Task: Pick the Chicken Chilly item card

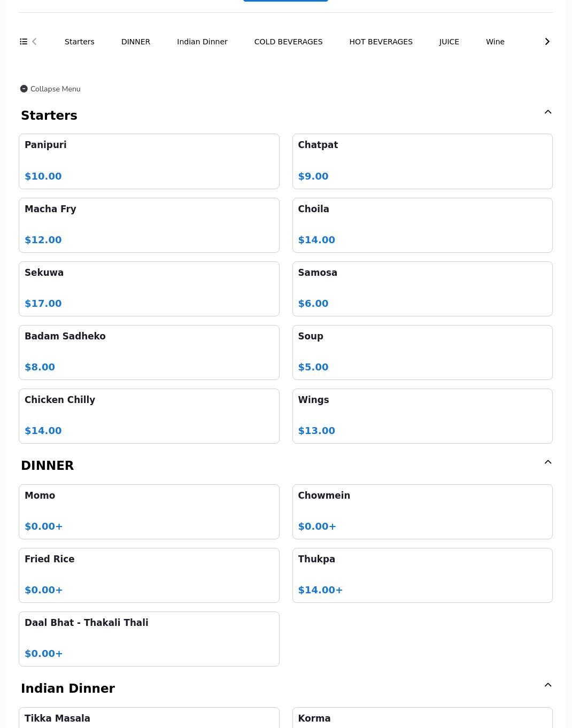Action: (149, 416)
